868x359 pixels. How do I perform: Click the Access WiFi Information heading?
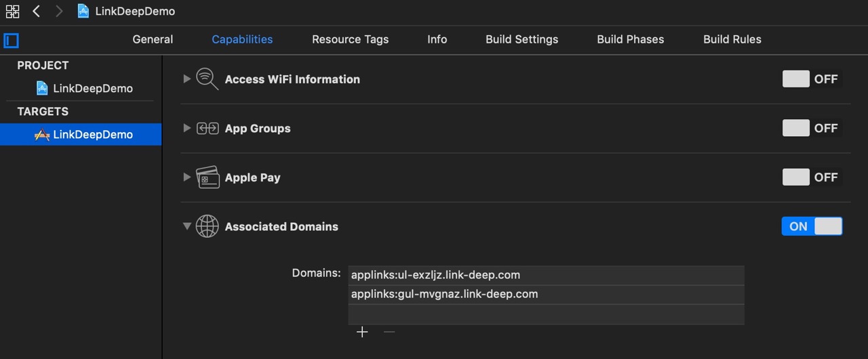pyautogui.click(x=292, y=79)
